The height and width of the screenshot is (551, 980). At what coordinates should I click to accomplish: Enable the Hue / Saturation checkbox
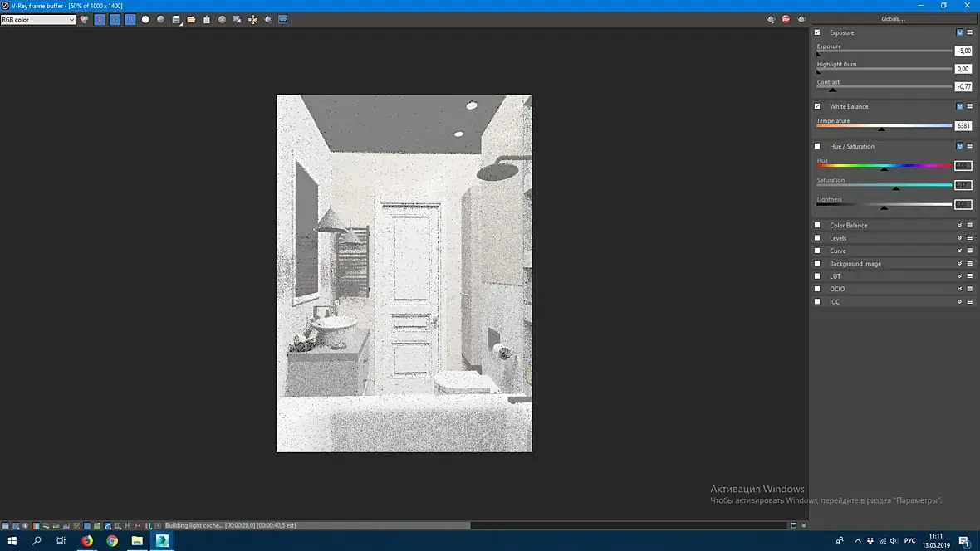[x=817, y=146]
